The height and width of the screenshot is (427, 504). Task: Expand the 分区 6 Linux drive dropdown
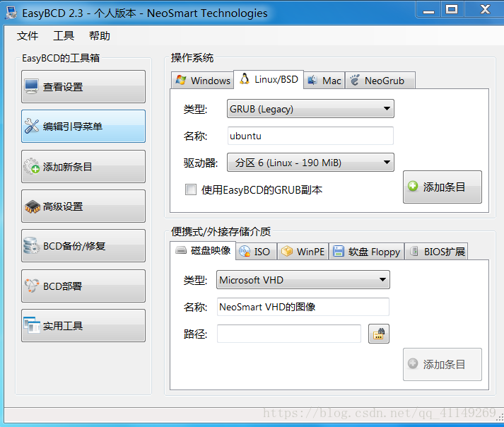(310, 163)
